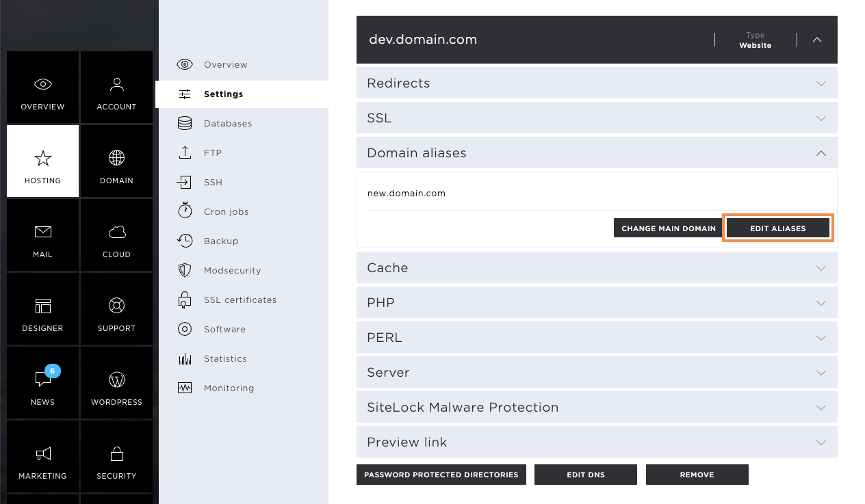This screenshot has height=504, width=865.
Task: Open SSL certificates from the submenu
Action: (240, 300)
